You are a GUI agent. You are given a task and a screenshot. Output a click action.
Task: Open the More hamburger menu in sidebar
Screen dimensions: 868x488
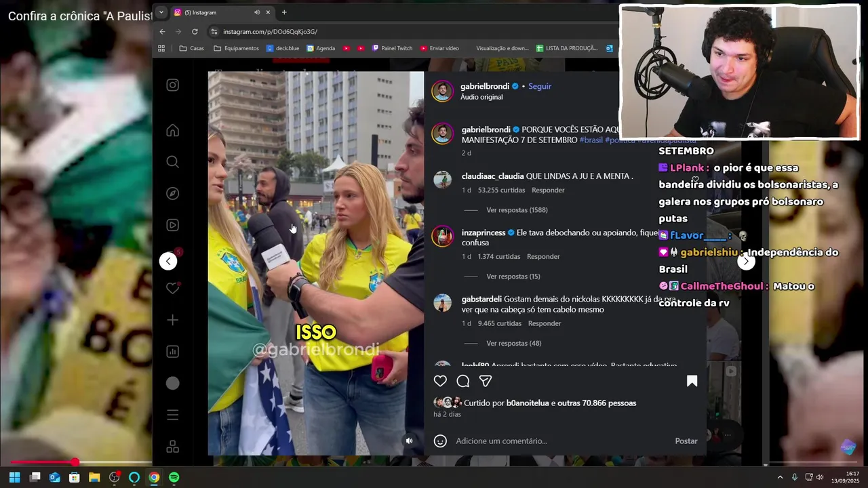tap(173, 415)
